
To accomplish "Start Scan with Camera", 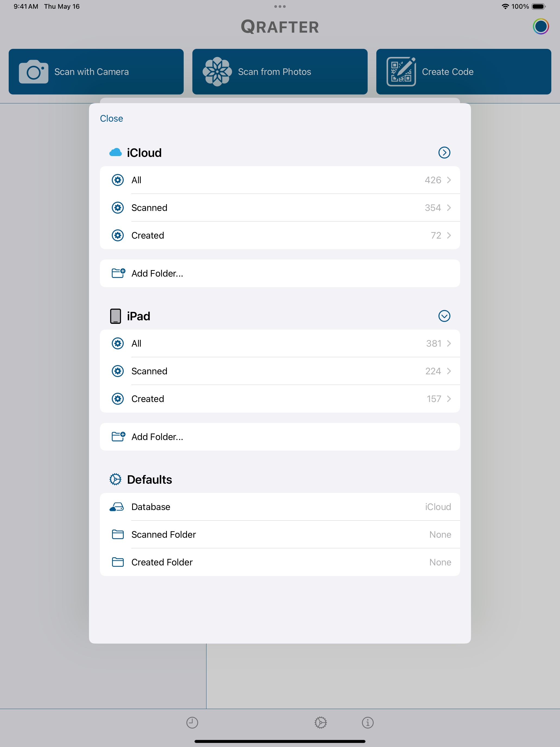I will pyautogui.click(x=96, y=72).
